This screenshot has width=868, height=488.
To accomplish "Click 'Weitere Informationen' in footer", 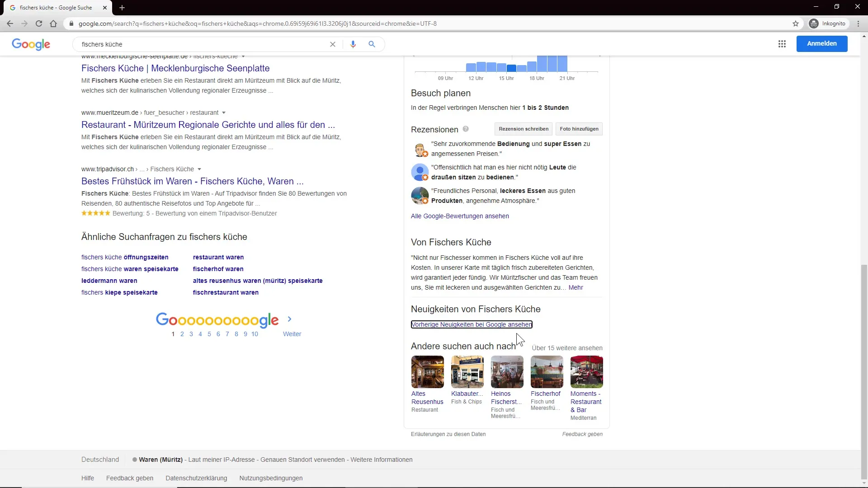I will (382, 460).
